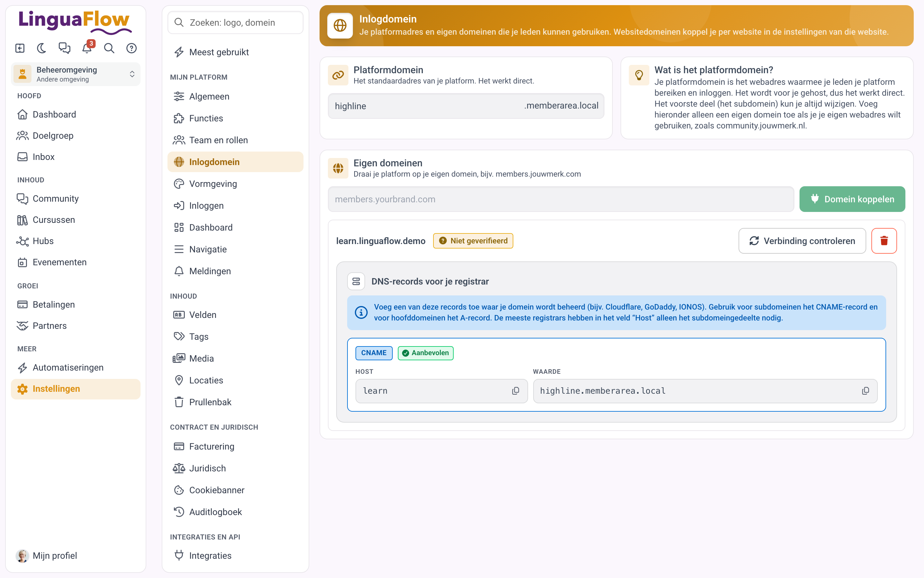Click Verbinding controleren button
Screen dimensions: 924x578
[x=802, y=241]
